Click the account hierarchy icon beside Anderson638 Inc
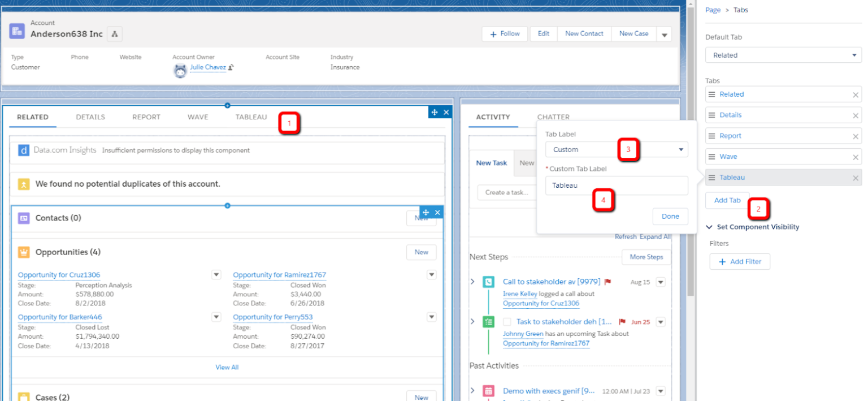Screen dimensions: 868x401 click(x=115, y=34)
